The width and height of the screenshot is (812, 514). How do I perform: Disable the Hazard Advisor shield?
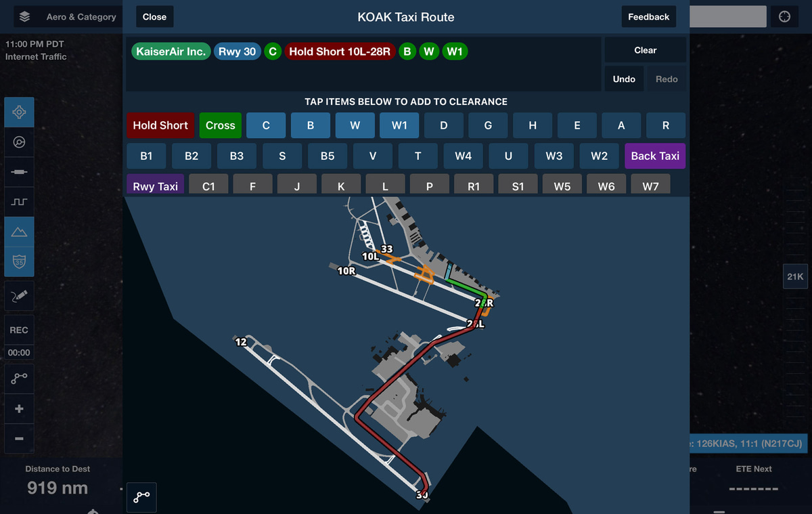click(x=18, y=261)
